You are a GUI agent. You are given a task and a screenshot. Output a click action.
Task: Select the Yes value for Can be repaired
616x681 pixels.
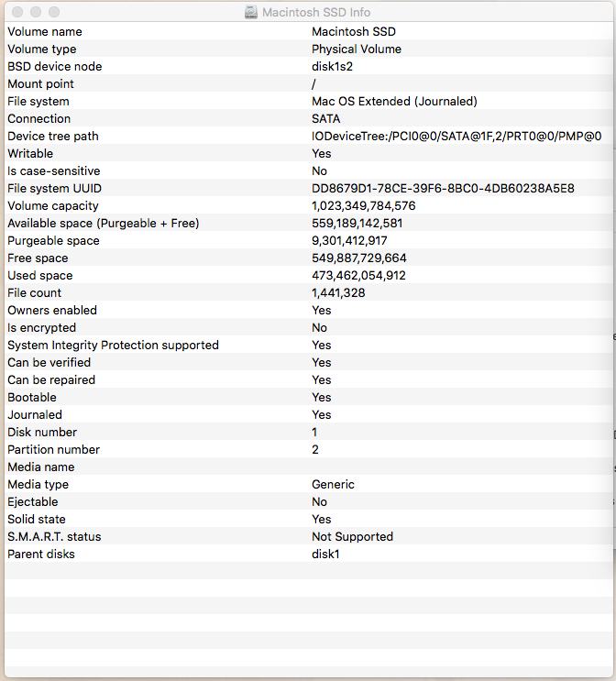(322, 379)
